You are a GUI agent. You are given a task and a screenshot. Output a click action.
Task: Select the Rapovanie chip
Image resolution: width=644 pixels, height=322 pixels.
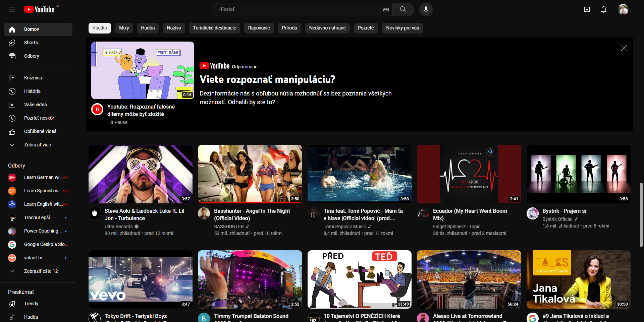point(259,28)
